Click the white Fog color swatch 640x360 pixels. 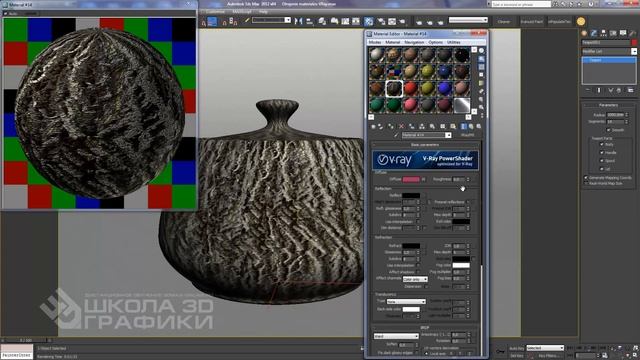pos(461,265)
